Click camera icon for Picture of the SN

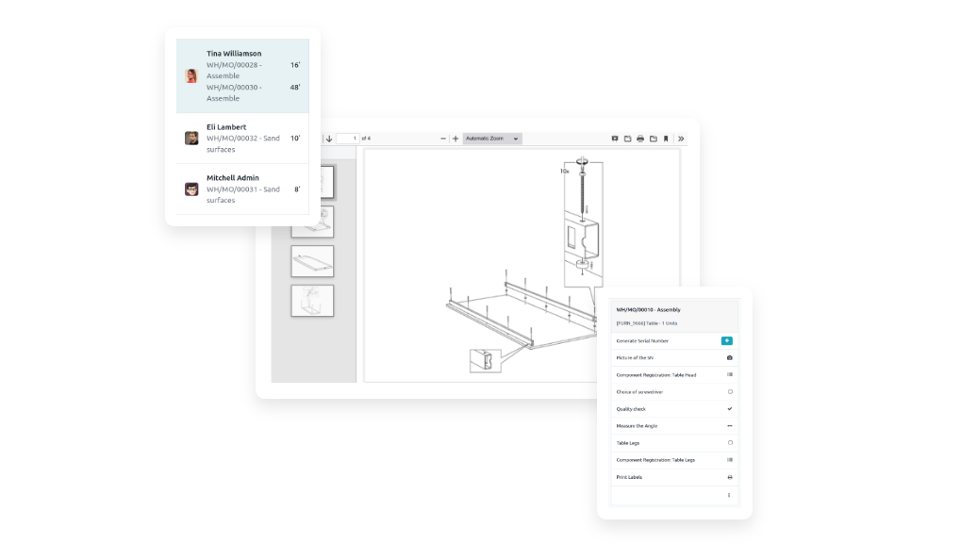tap(730, 358)
